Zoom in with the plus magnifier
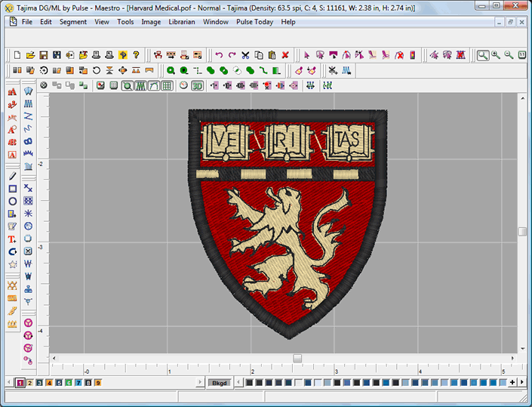Image resolution: width=532 pixels, height=407 pixels. tap(496, 55)
